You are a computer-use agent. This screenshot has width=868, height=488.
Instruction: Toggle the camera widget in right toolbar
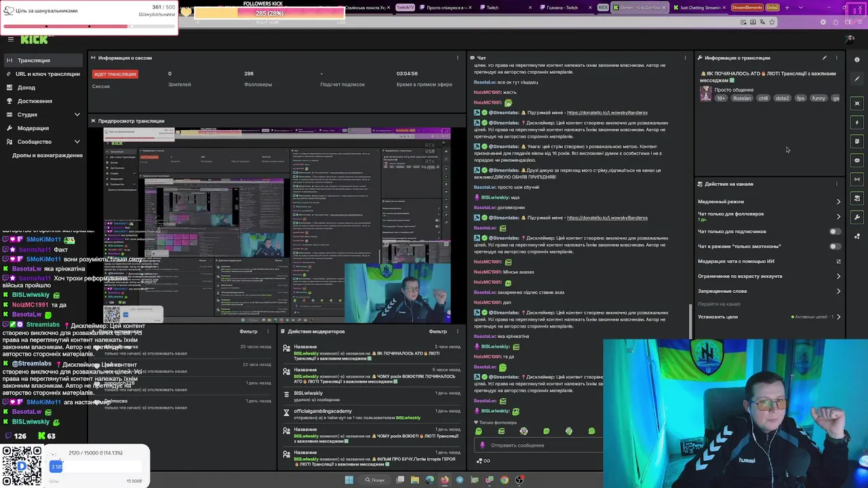[x=857, y=199]
